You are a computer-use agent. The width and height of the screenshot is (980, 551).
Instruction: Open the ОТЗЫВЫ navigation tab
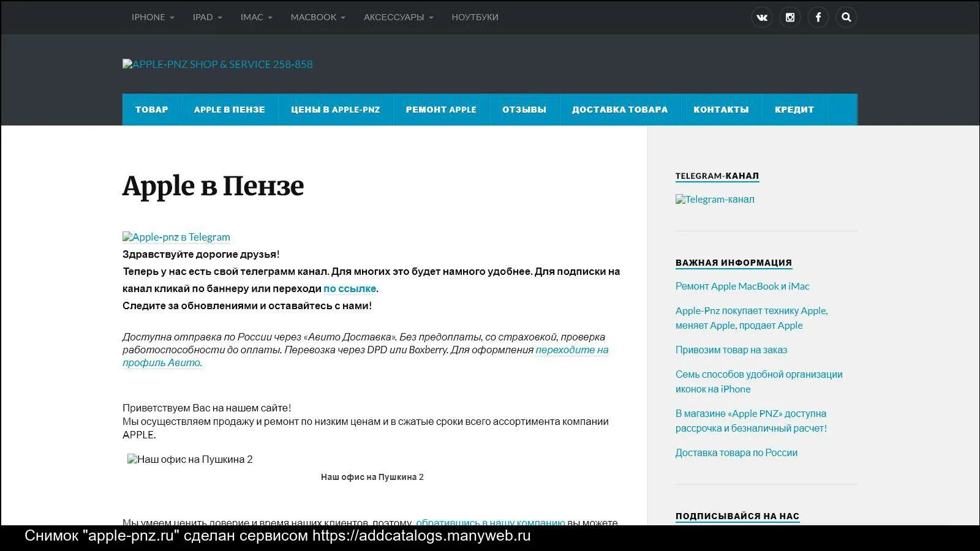[524, 110]
